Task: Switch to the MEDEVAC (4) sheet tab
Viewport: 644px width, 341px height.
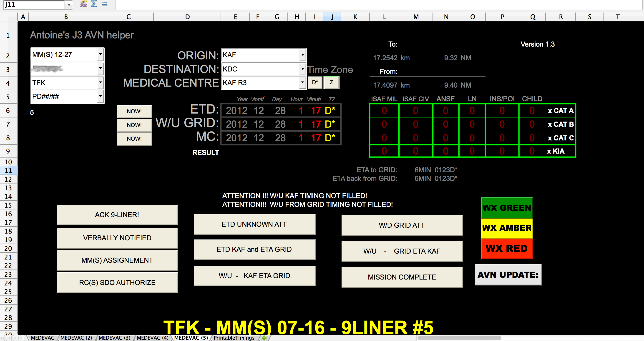Action: (153, 338)
